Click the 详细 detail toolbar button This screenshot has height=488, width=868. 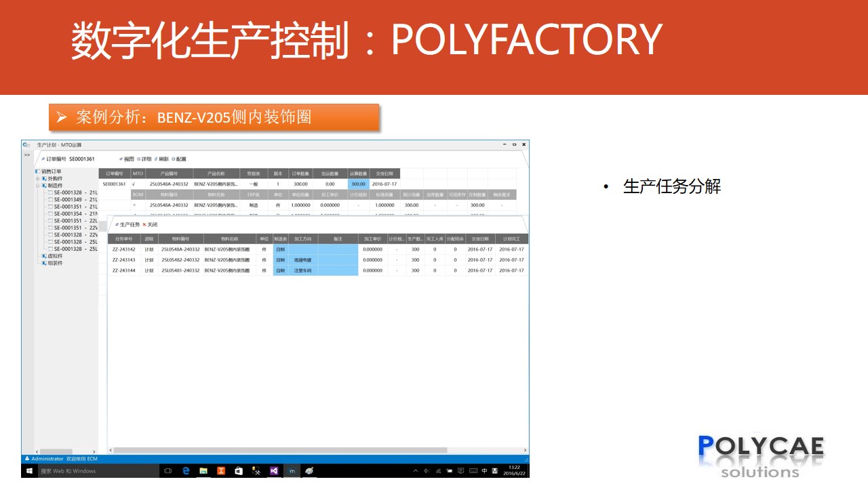pos(144,159)
